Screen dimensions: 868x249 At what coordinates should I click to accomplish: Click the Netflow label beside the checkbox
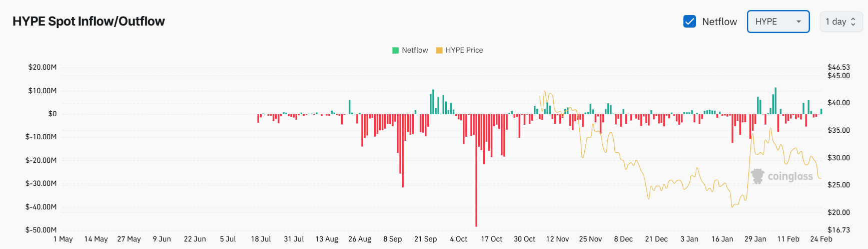tap(719, 22)
